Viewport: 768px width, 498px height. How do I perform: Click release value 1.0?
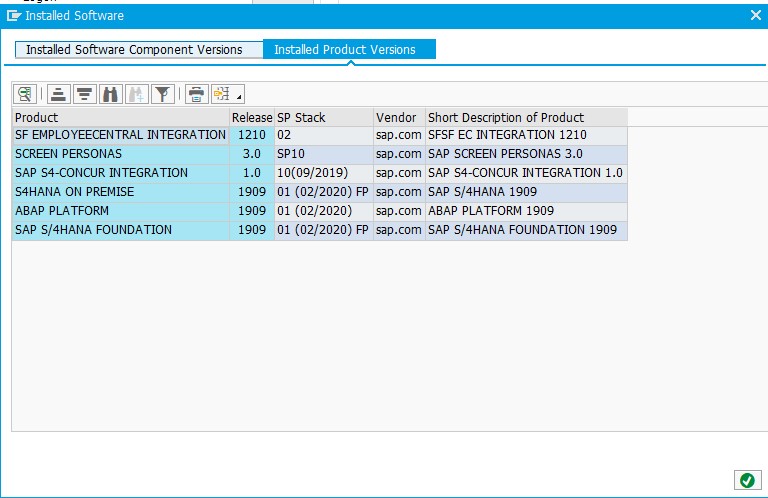[252, 173]
